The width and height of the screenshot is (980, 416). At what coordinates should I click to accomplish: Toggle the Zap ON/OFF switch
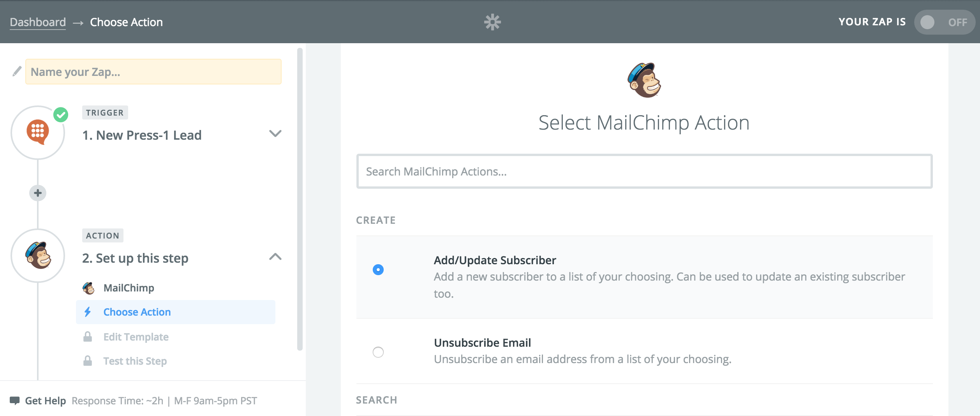point(945,22)
